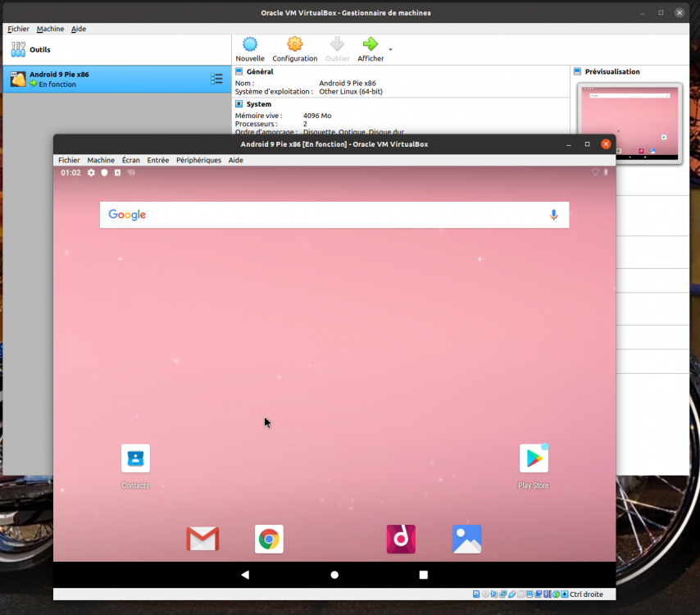Click the Général section header

(260, 71)
